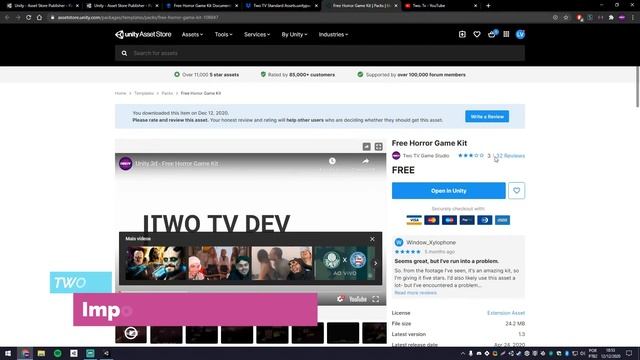The image size is (640, 360).
Task: Open the apps grid icon in header
Action: point(506,35)
